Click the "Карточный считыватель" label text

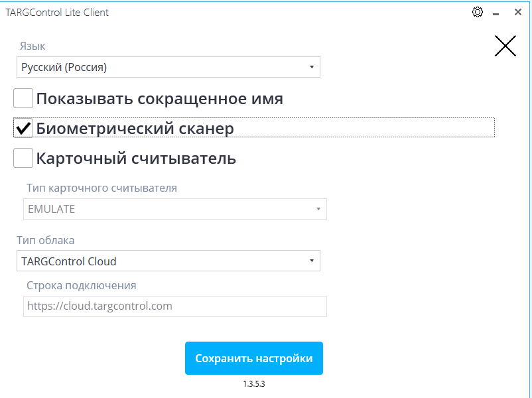click(136, 159)
